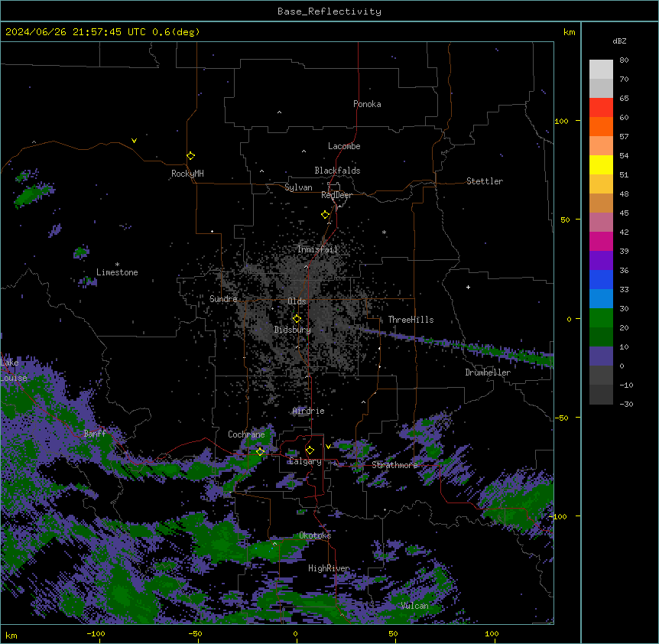Screen dimensions: 659x644
Task: Click the Didsbury city label
Action: (292, 330)
